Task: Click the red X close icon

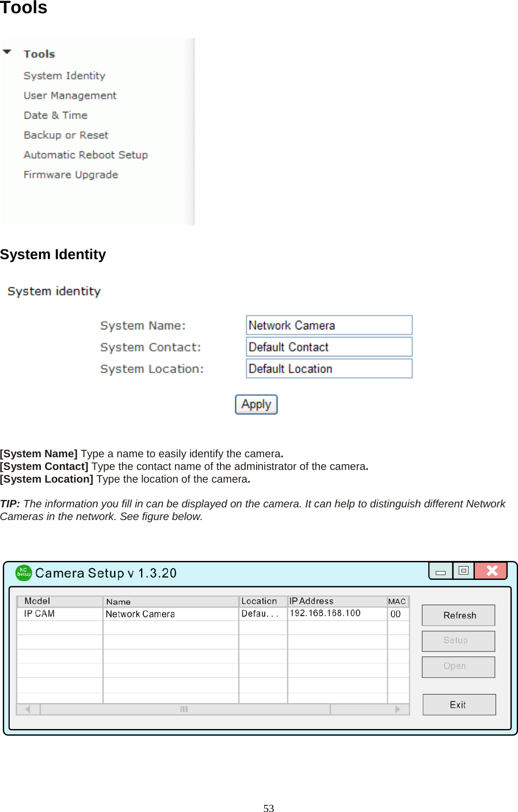Action: (492, 570)
